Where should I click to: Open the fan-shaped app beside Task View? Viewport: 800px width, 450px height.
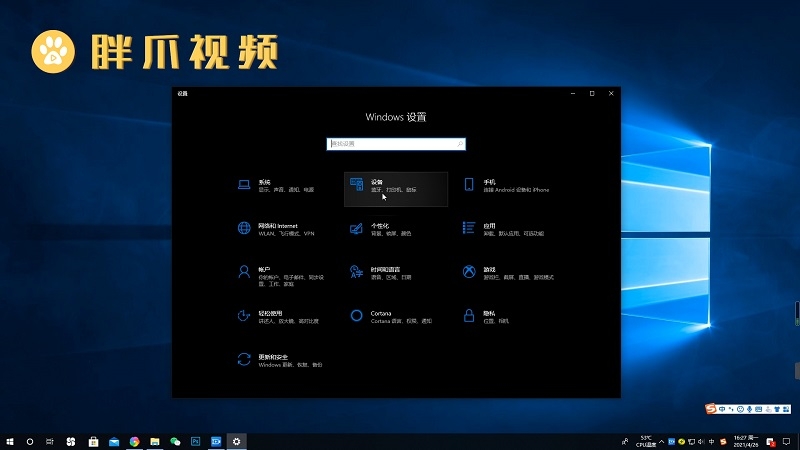(71, 442)
